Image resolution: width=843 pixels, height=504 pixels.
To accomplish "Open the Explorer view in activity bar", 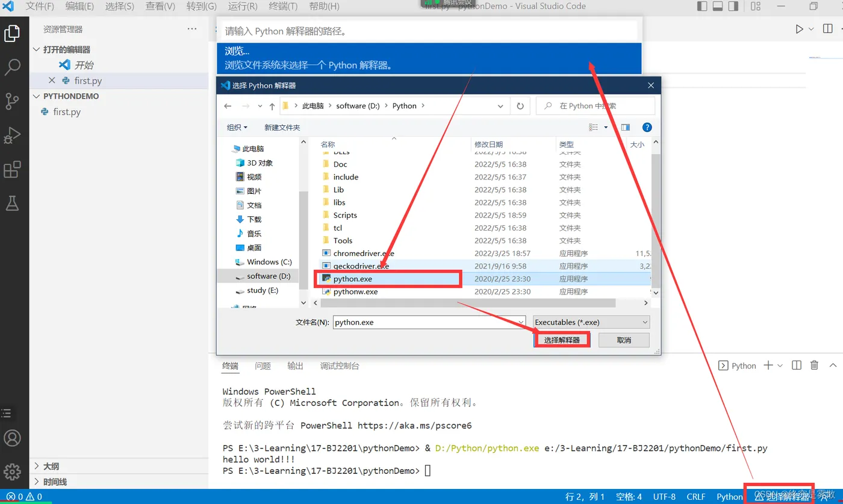I will pyautogui.click(x=12, y=33).
